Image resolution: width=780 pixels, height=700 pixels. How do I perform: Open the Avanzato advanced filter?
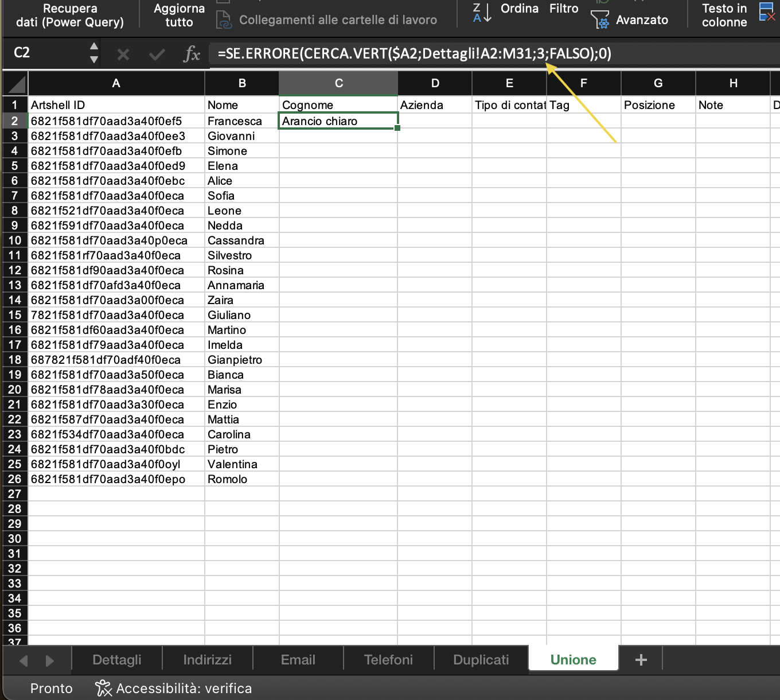tap(630, 20)
